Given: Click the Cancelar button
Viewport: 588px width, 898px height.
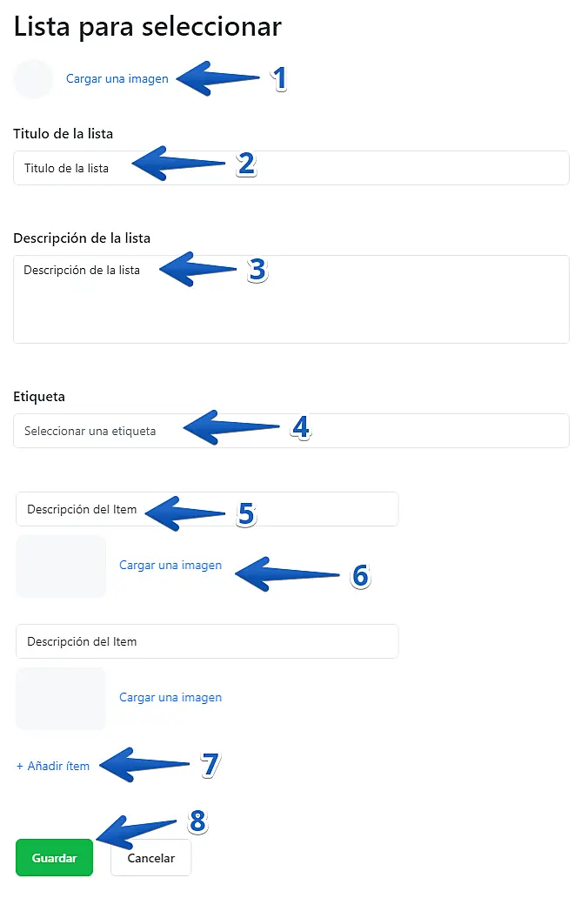Looking at the screenshot, I should (x=150, y=858).
